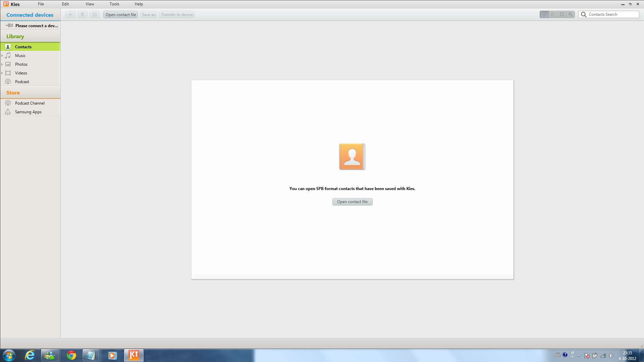Select Podcast Channel in the Store section
The image size is (644, 362).
pyautogui.click(x=30, y=103)
